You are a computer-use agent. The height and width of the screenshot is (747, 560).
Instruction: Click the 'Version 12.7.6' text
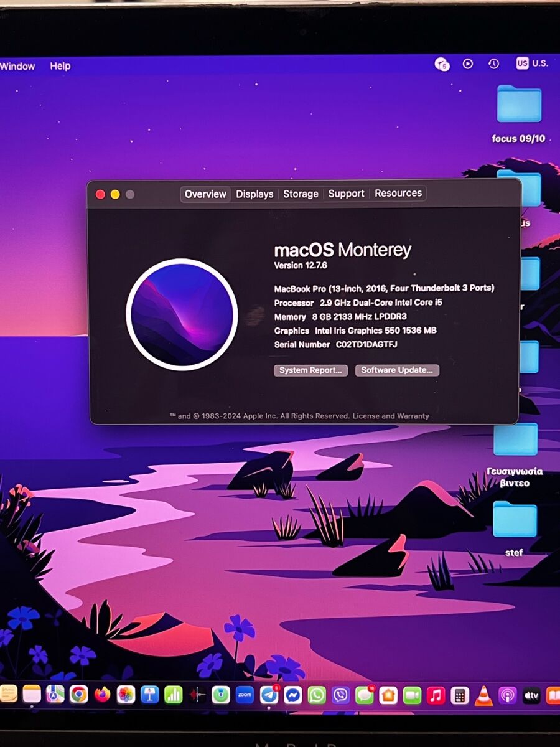[301, 266]
